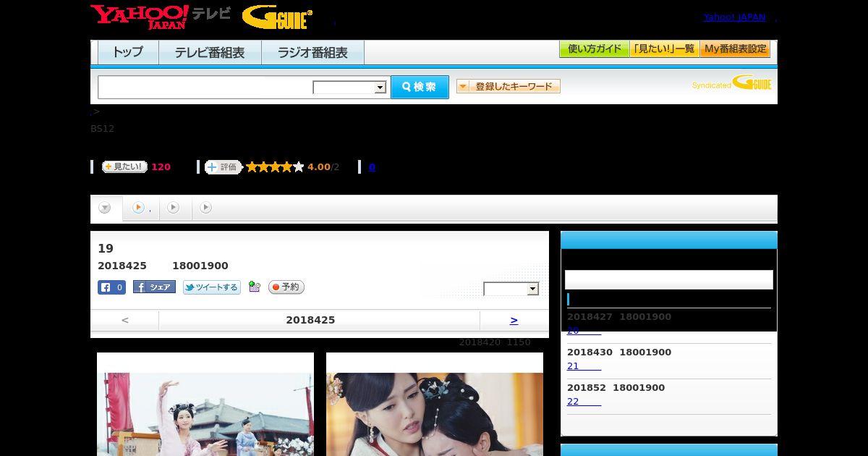Viewport: 868px width, 456px height.
Task: Select the fourth tab with gray play icon
Action: pyautogui.click(x=206, y=208)
